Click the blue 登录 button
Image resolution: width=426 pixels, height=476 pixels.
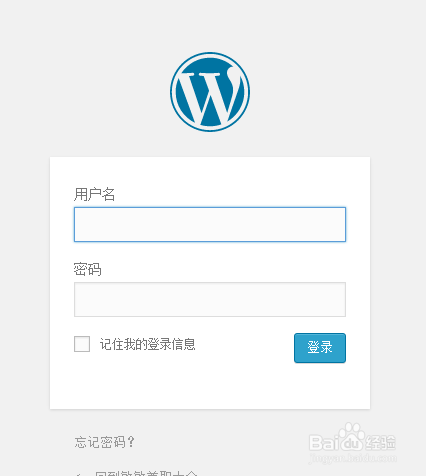[x=320, y=348]
